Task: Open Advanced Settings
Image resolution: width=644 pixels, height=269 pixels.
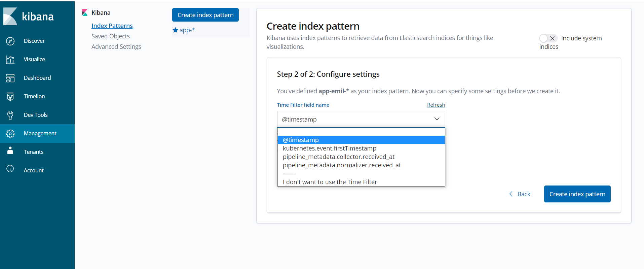Action: 116,47
